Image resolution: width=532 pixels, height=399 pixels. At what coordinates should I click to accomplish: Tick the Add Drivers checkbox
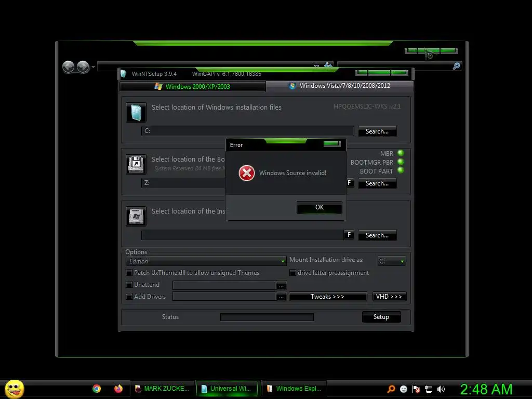click(x=129, y=297)
